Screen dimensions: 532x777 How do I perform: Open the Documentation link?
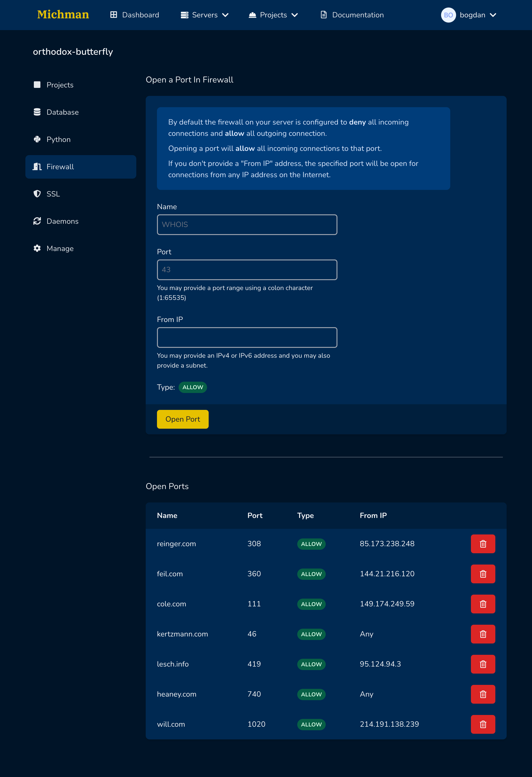(352, 15)
